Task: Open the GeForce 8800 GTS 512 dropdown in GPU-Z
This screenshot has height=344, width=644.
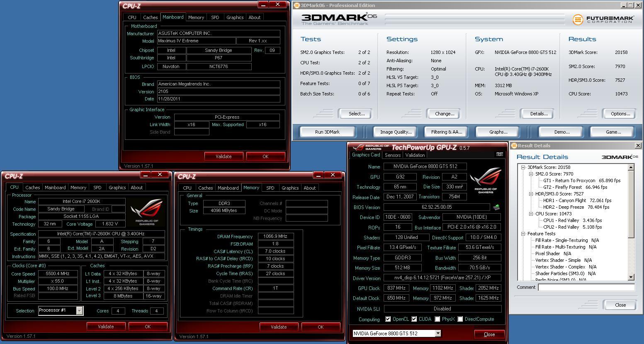Action: (437, 334)
